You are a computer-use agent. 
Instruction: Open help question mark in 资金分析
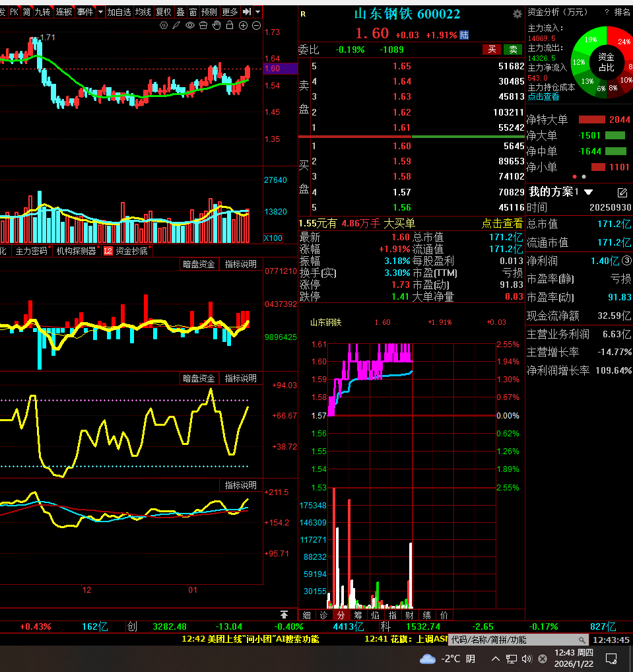coord(607,13)
